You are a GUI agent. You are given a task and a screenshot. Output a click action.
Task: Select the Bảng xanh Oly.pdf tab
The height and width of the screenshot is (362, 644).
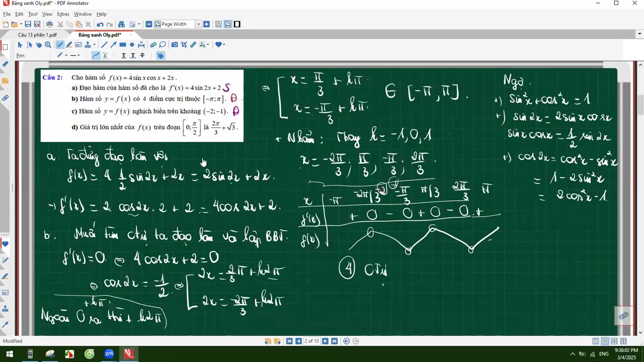tap(100, 35)
